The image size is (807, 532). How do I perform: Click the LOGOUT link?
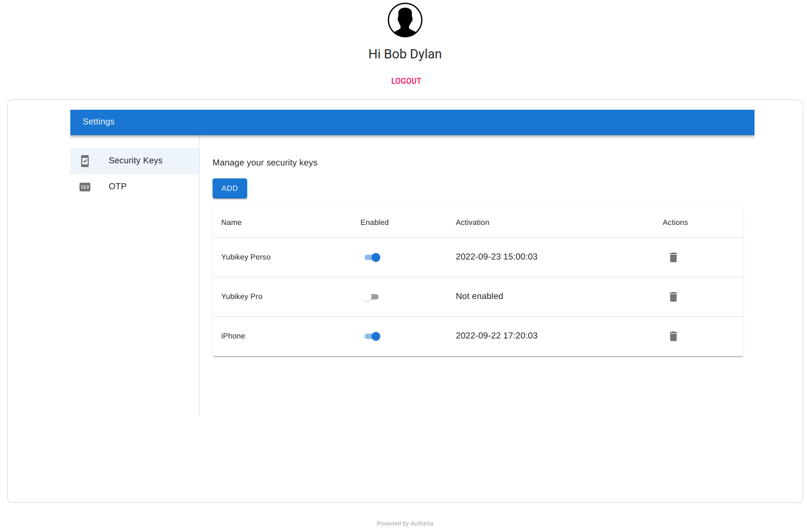click(406, 81)
